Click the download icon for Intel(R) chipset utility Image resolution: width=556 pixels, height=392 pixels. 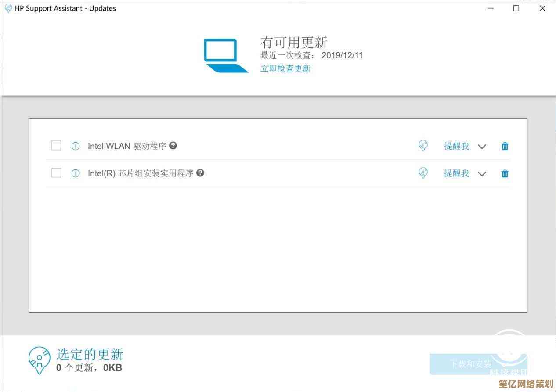pyautogui.click(x=423, y=173)
